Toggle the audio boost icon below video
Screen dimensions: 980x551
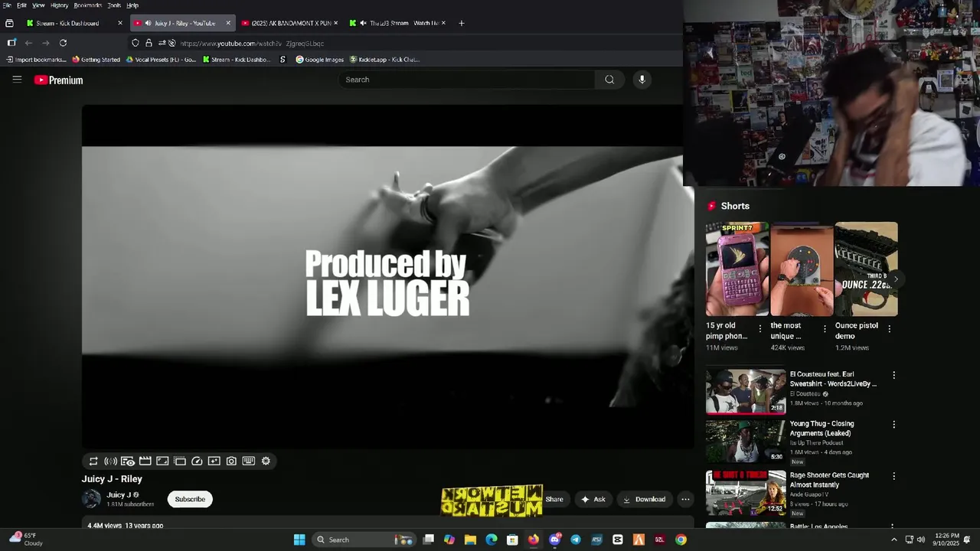click(110, 461)
